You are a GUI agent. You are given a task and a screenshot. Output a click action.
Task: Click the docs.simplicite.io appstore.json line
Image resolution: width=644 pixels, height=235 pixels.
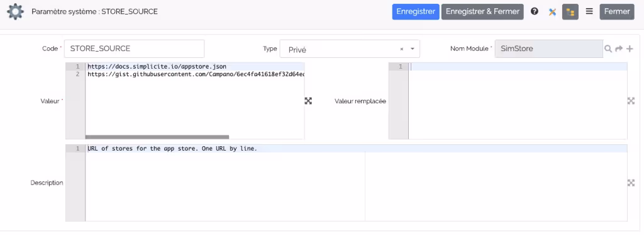157,66
